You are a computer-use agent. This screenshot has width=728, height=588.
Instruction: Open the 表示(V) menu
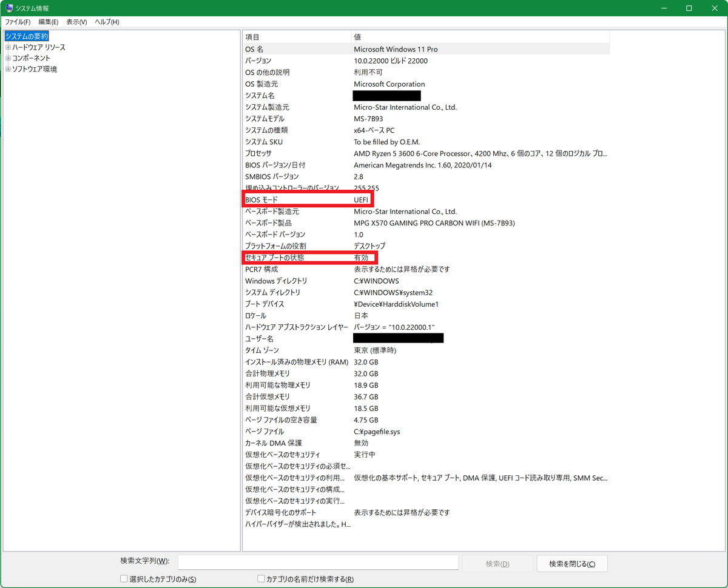click(76, 22)
